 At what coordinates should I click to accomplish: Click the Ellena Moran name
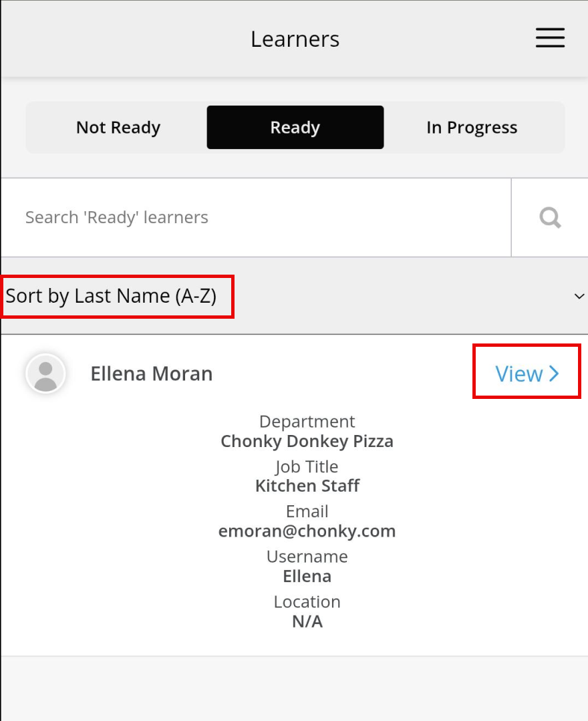152,374
